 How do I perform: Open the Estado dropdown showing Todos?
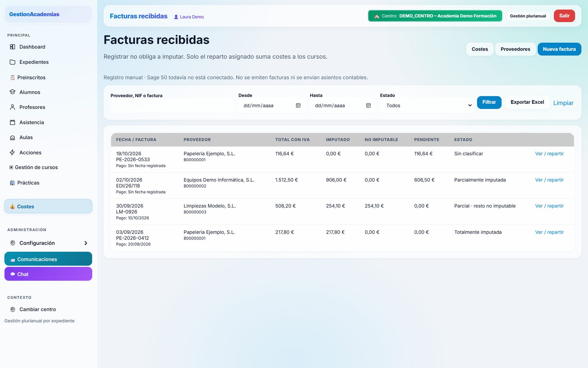(427, 105)
